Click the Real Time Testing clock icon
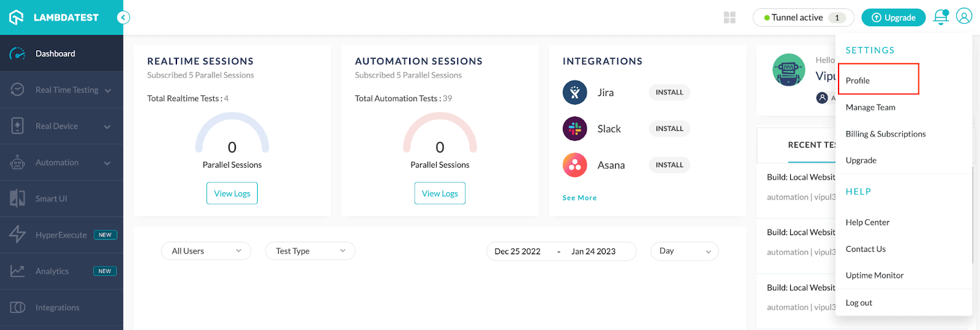 [x=18, y=89]
